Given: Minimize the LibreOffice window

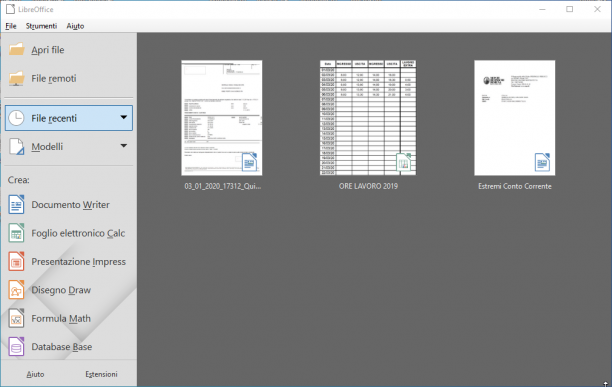Looking at the screenshot, I should click(x=542, y=9).
